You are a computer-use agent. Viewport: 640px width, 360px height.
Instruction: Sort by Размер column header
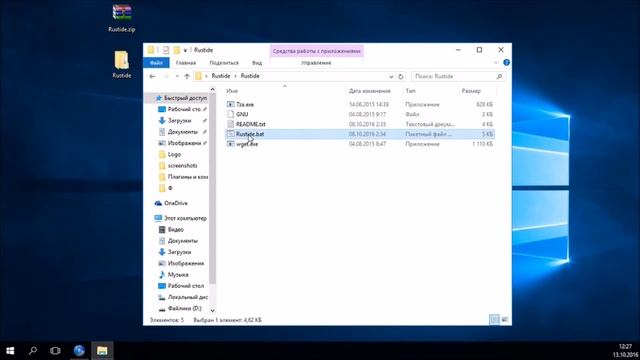click(x=471, y=91)
